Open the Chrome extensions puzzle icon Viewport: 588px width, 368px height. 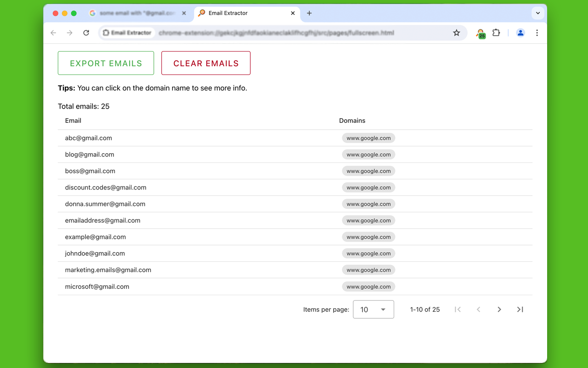pyautogui.click(x=496, y=33)
